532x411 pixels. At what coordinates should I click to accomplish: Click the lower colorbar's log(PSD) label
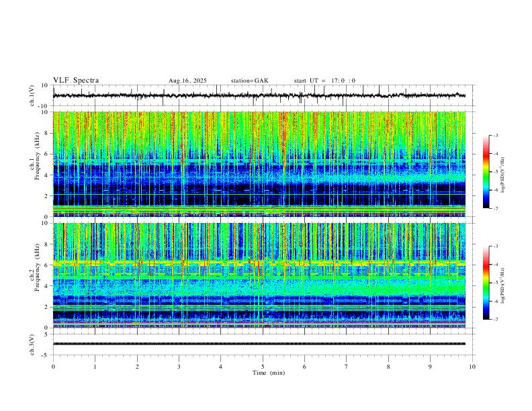tap(503, 286)
